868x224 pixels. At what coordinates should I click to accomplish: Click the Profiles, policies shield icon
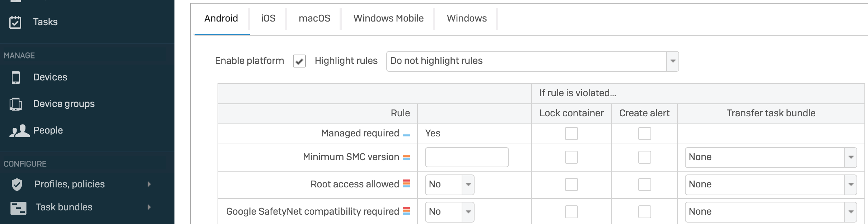pos(17,185)
